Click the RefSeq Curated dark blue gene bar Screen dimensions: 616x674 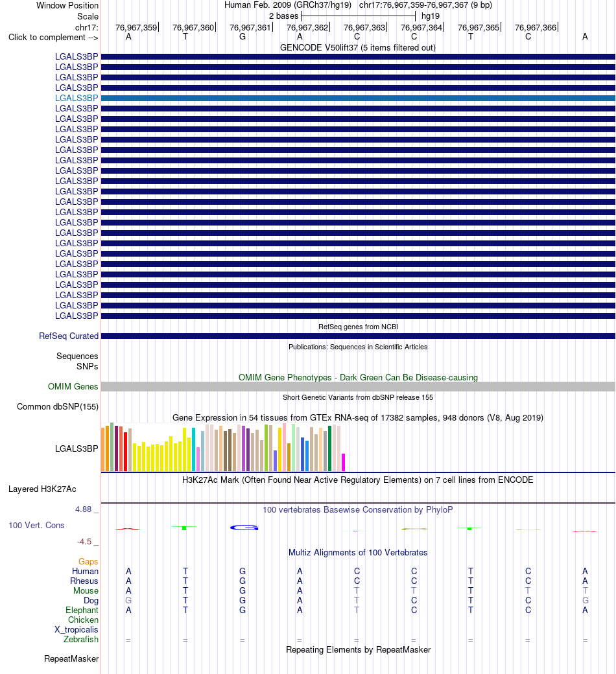(358, 336)
